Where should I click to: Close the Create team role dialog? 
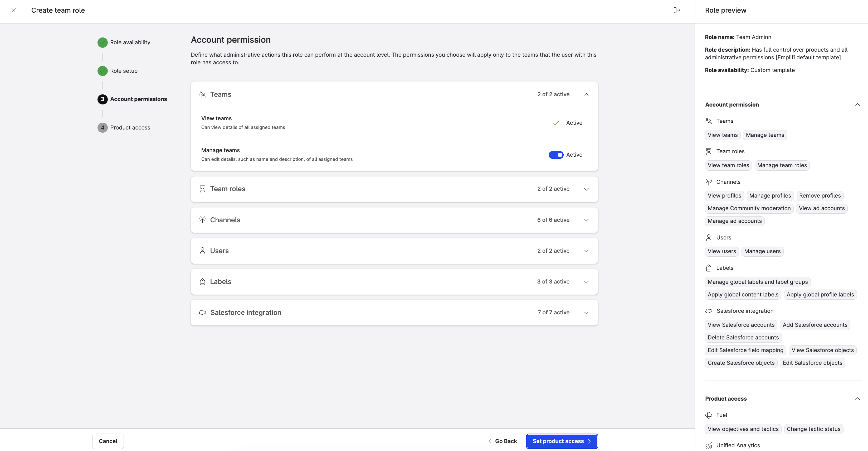tap(13, 10)
